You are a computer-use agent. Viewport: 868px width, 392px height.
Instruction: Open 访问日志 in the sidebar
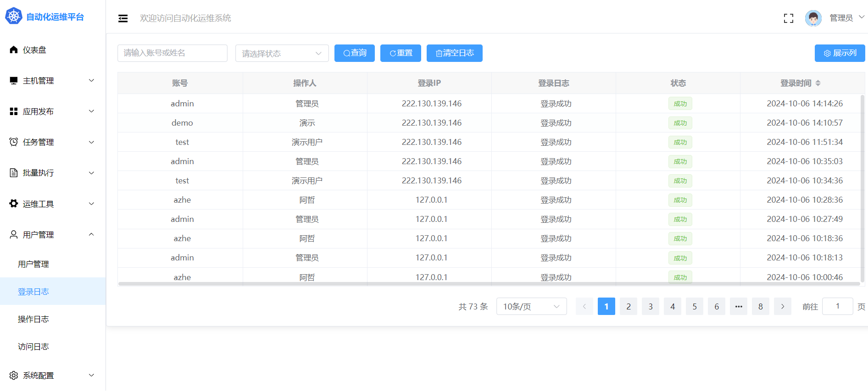[33, 347]
